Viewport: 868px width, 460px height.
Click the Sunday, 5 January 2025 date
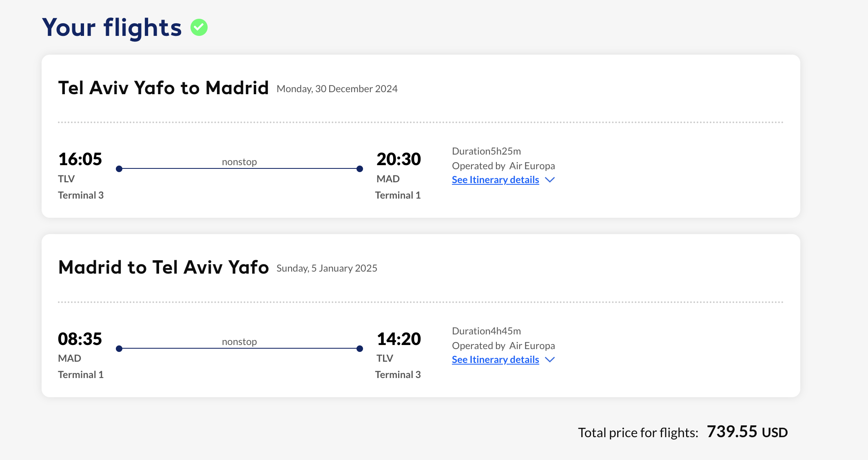coord(327,268)
